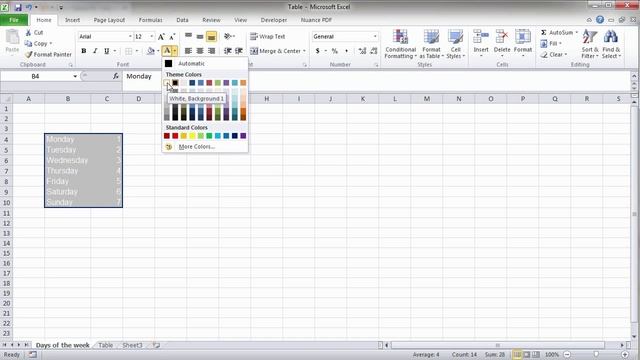The image size is (640, 360).
Task: Click the Format cells icon
Action: click(522, 37)
